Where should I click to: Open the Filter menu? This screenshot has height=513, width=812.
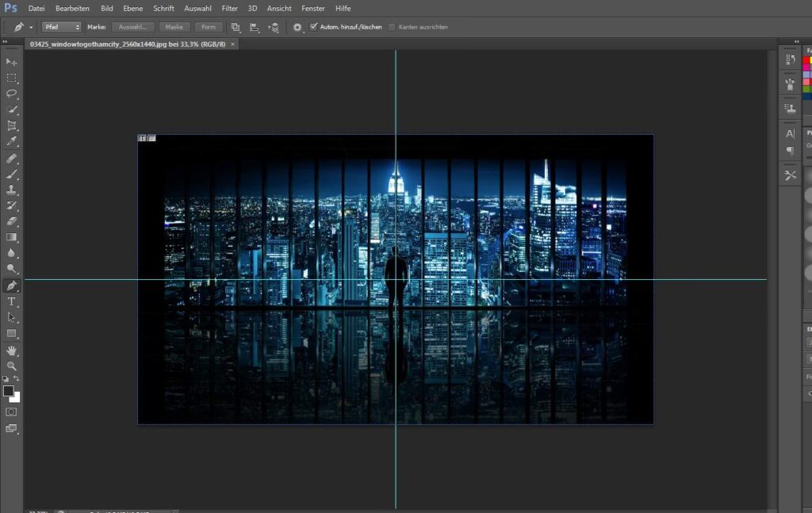pyautogui.click(x=229, y=8)
